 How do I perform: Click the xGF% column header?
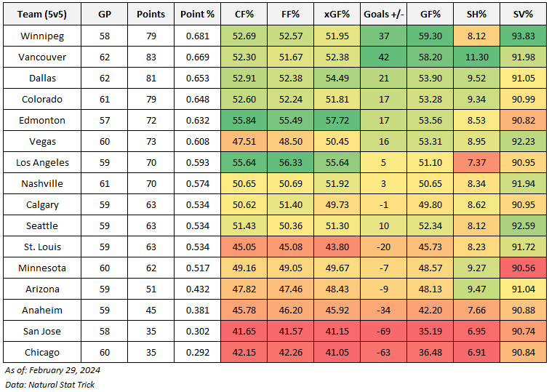pos(356,14)
